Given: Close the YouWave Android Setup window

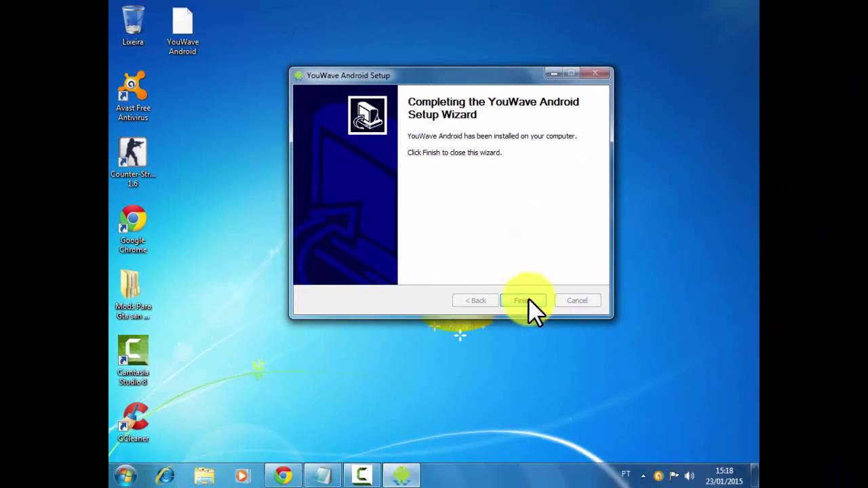Looking at the screenshot, I should 596,73.
